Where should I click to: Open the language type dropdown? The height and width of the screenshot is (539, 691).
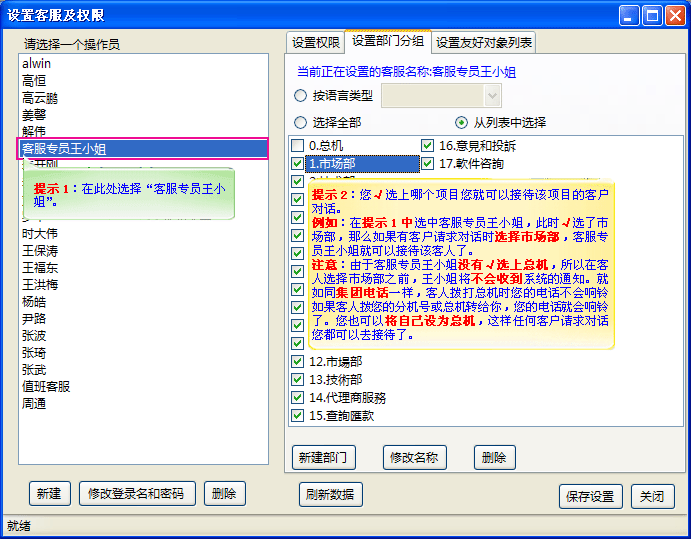click(x=491, y=95)
